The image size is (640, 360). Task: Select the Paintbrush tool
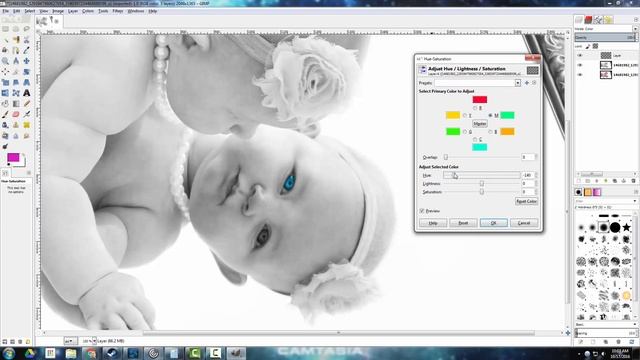click(5, 114)
